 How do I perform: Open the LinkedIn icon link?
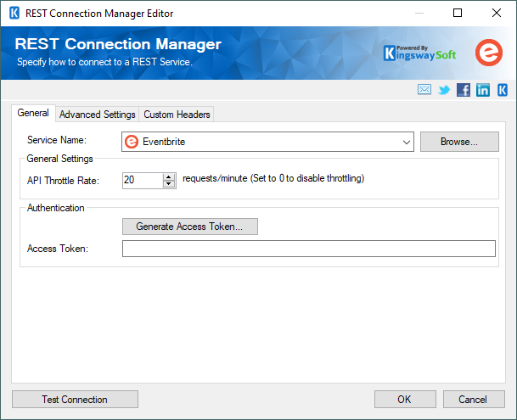point(483,90)
